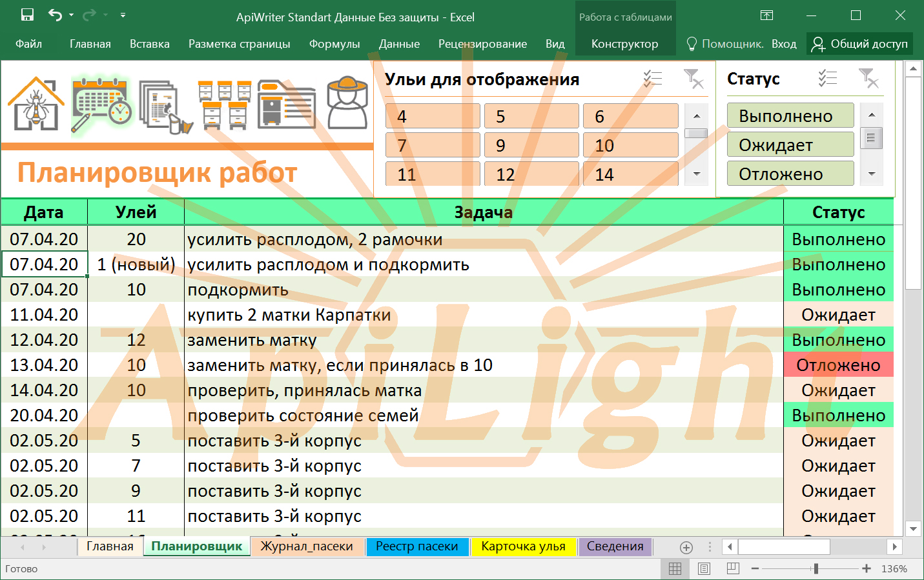This screenshot has height=580, width=924.
Task: Toggle multi-select in the Статус slicer
Action: pyautogui.click(x=827, y=79)
